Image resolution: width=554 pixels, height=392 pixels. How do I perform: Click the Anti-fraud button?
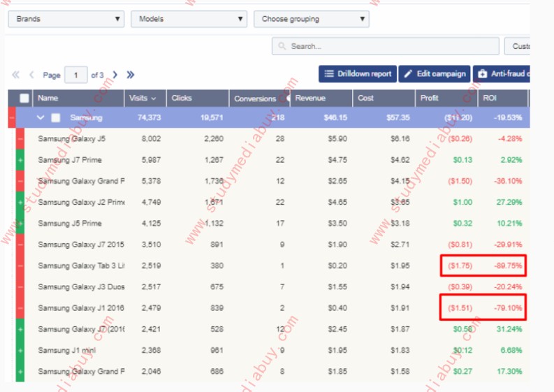tap(502, 74)
